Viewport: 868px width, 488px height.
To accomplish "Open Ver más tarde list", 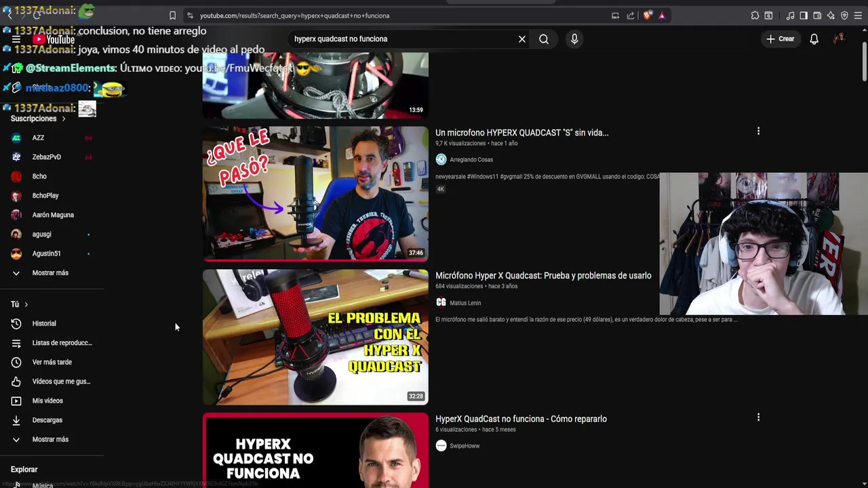I will [x=52, y=363].
